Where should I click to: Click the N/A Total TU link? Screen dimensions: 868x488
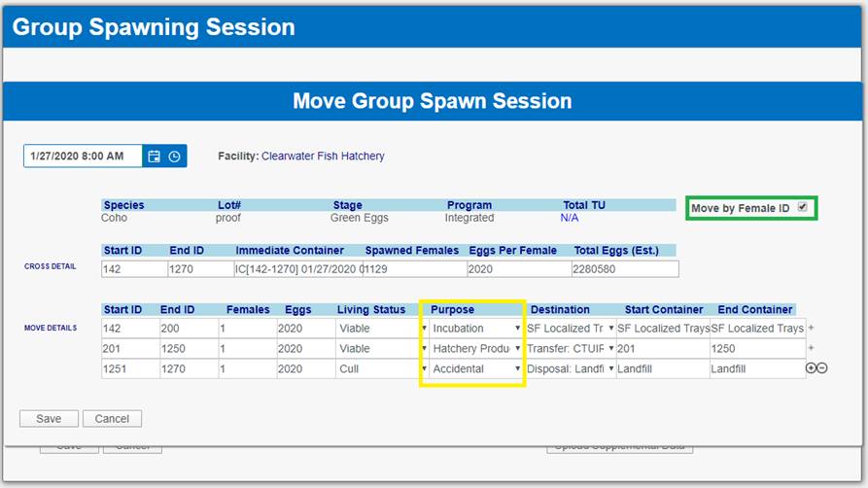point(569,218)
